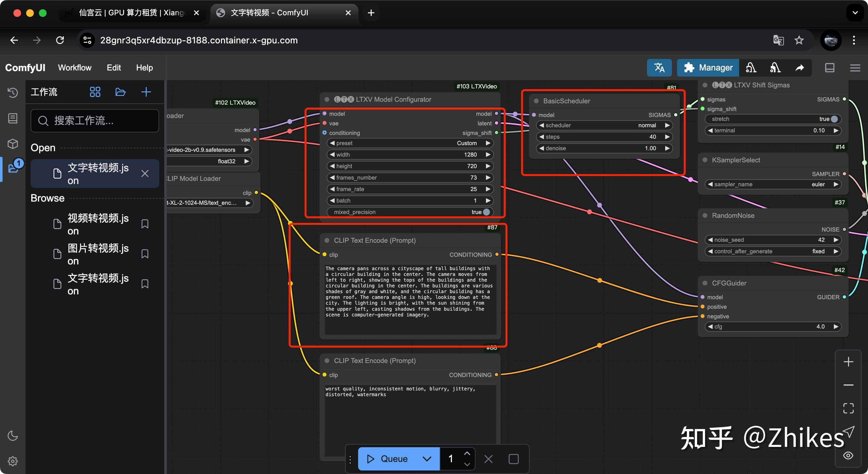Click the free cache icon next to share
The image size is (868, 474).
pos(775,68)
